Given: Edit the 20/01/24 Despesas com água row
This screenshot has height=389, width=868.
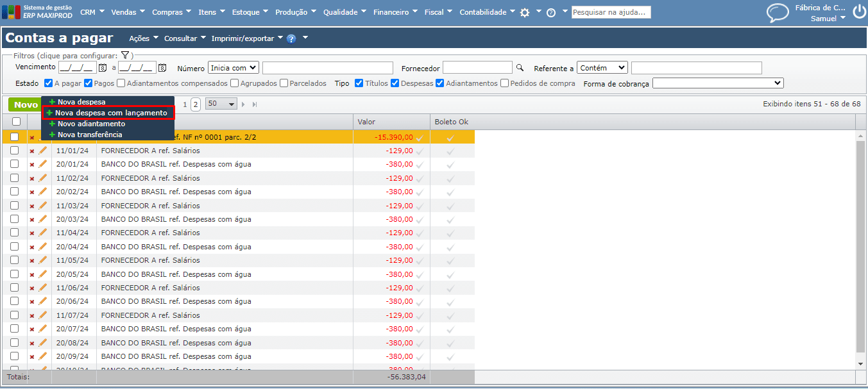Looking at the screenshot, I should point(43,164).
